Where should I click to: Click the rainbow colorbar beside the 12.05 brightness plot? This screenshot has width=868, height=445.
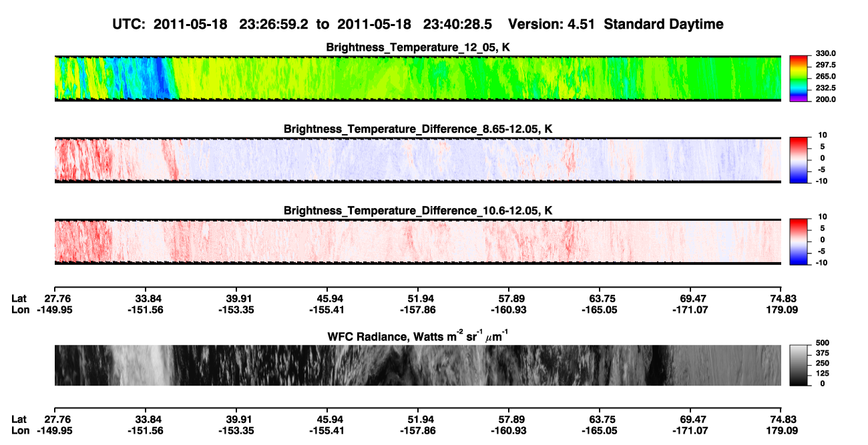799,78
